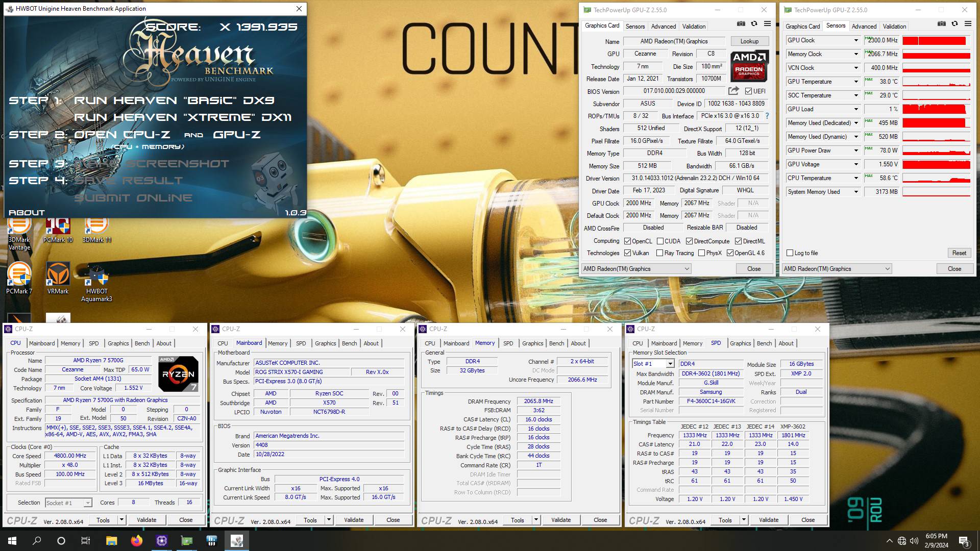Switch to CPU-Z purple taskbar icon

pos(161,541)
